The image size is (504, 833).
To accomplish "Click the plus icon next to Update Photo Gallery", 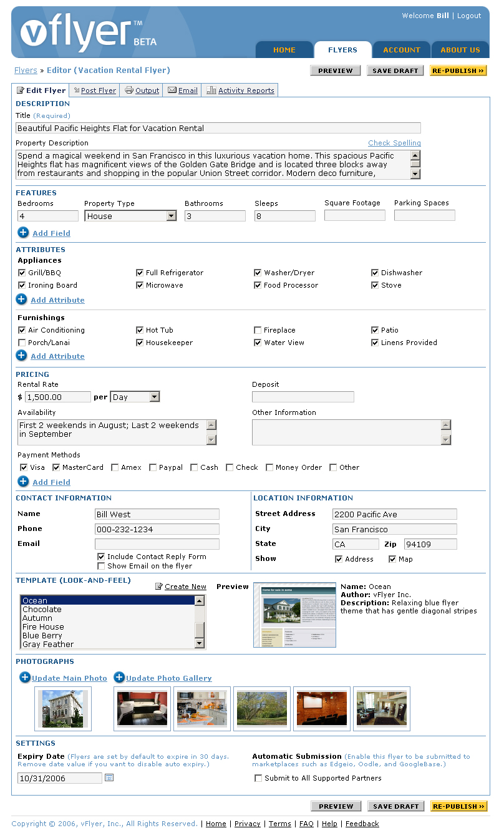I will pyautogui.click(x=119, y=678).
